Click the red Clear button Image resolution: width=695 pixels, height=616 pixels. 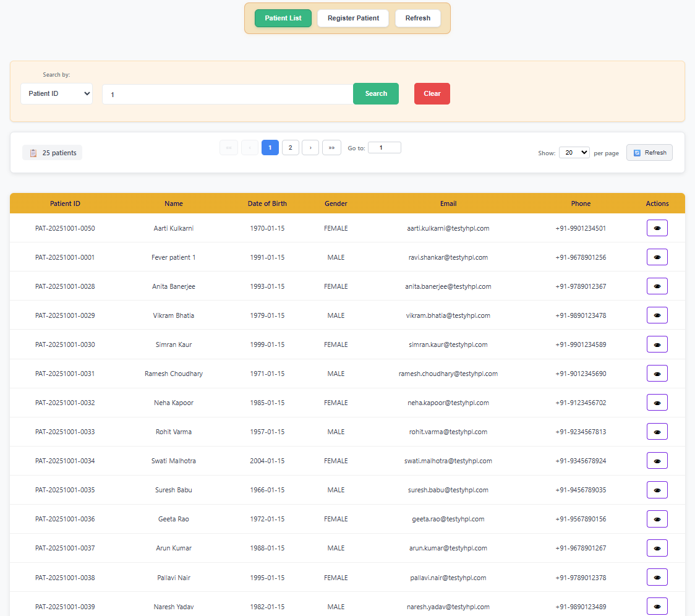pyautogui.click(x=432, y=93)
